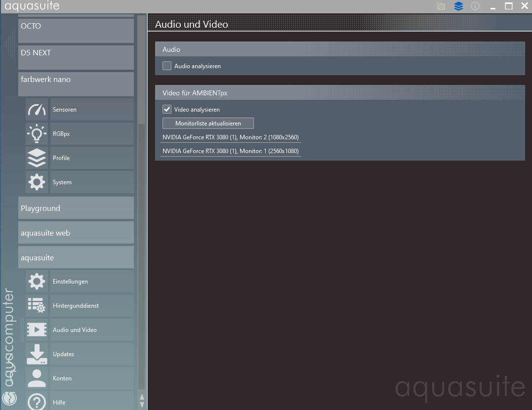
Task: Open the Hintergunddienst menu entry
Action: pyautogui.click(x=92, y=305)
